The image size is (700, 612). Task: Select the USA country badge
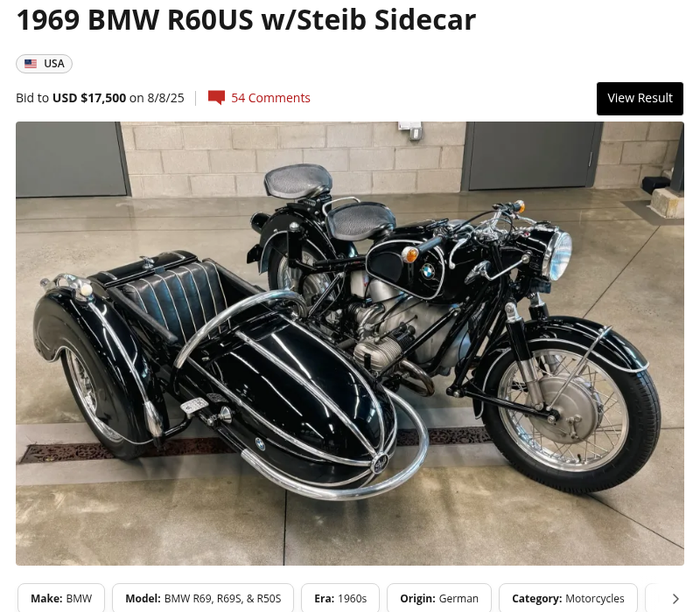coord(45,63)
